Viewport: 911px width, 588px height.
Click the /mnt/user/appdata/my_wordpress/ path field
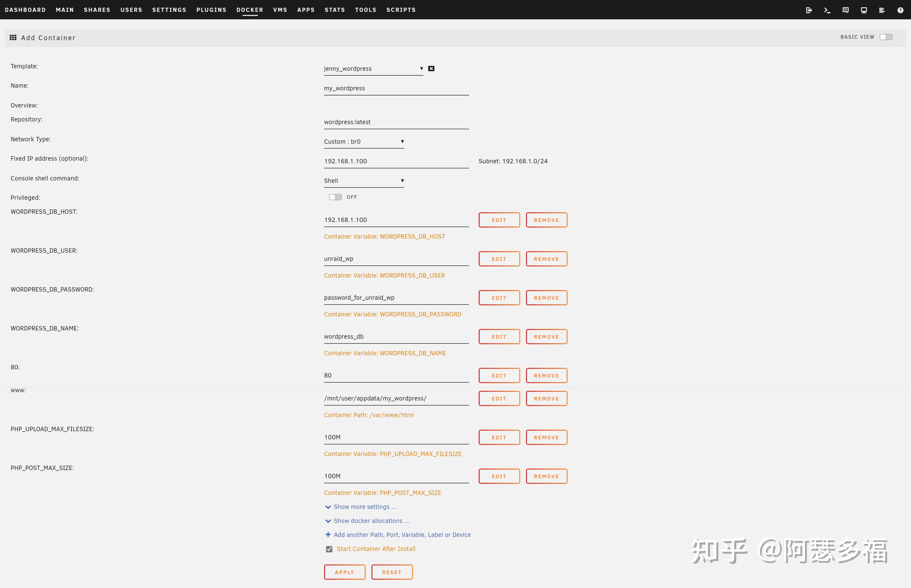(x=396, y=399)
